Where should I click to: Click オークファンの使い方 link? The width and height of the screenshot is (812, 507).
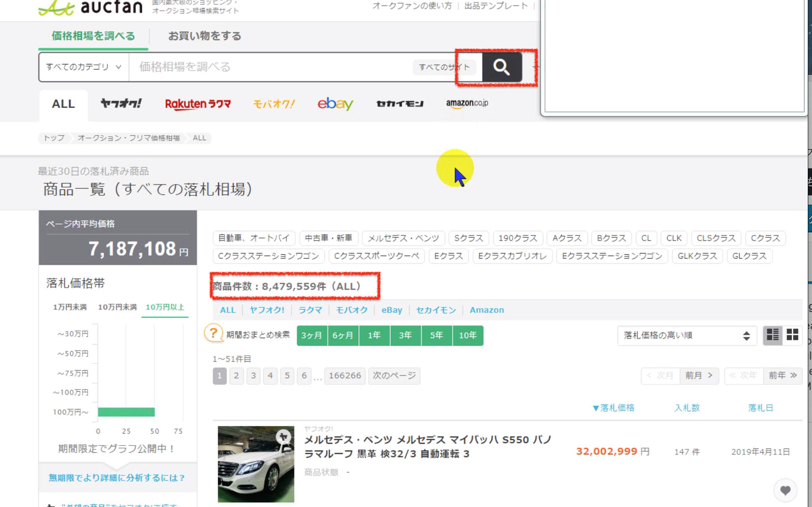pyautogui.click(x=412, y=6)
